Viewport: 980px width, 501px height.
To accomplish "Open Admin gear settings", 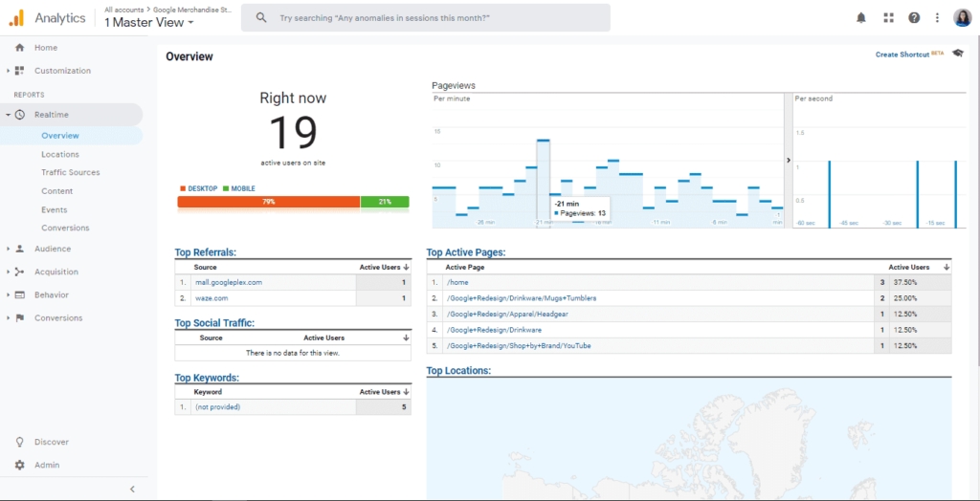I will pyautogui.click(x=19, y=466).
